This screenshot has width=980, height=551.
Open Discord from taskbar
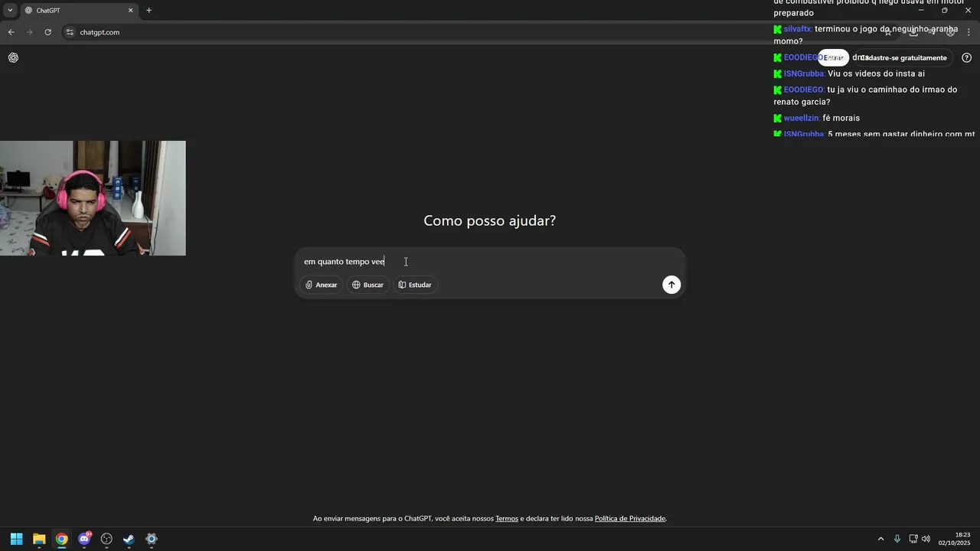(x=84, y=539)
